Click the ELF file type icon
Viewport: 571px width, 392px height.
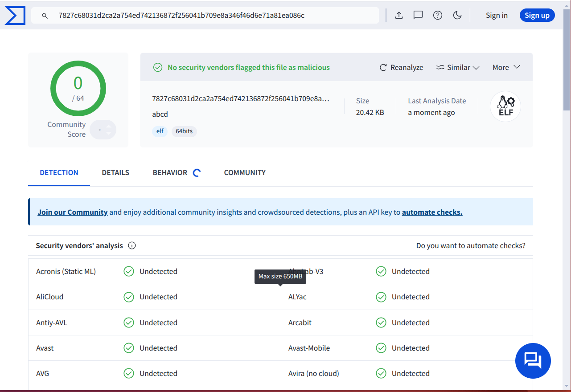505,106
